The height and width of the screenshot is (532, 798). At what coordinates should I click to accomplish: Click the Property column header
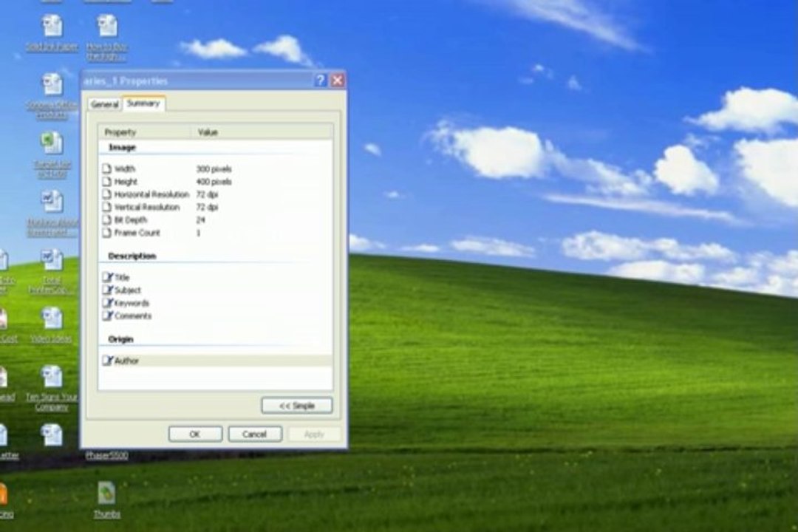pyautogui.click(x=145, y=132)
